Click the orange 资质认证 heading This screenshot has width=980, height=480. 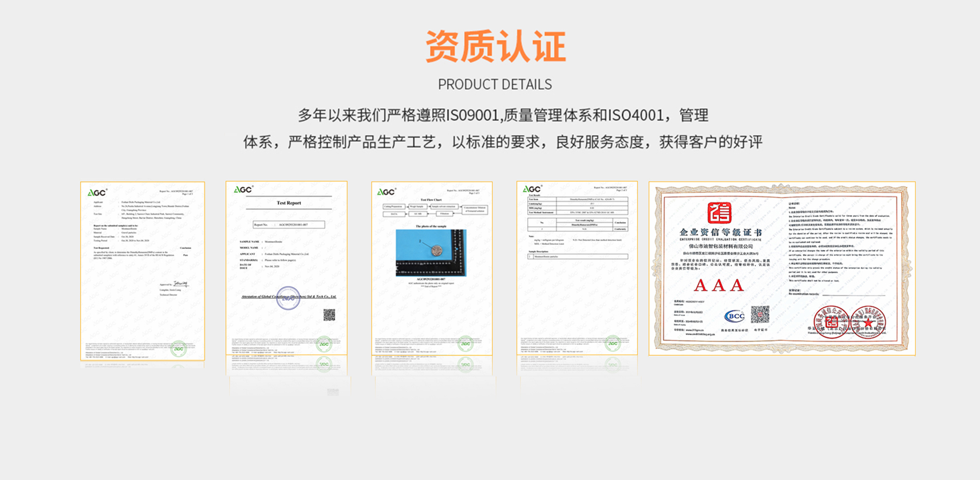point(495,47)
